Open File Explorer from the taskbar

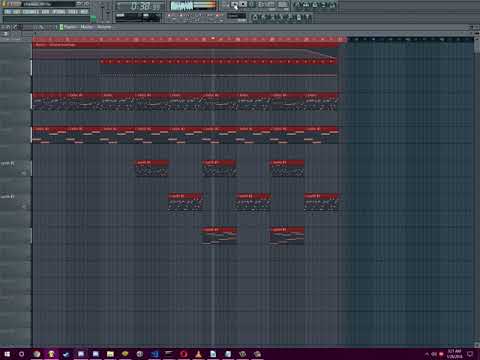(110, 354)
